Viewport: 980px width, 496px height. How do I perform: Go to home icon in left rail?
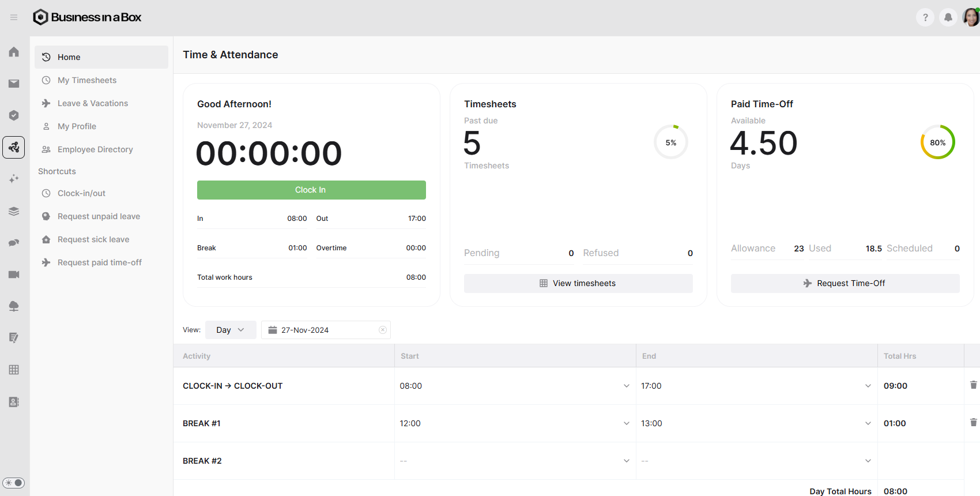point(14,52)
